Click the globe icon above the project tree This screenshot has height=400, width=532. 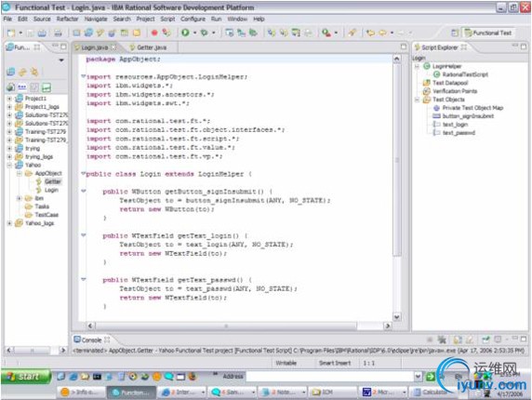(x=10, y=87)
